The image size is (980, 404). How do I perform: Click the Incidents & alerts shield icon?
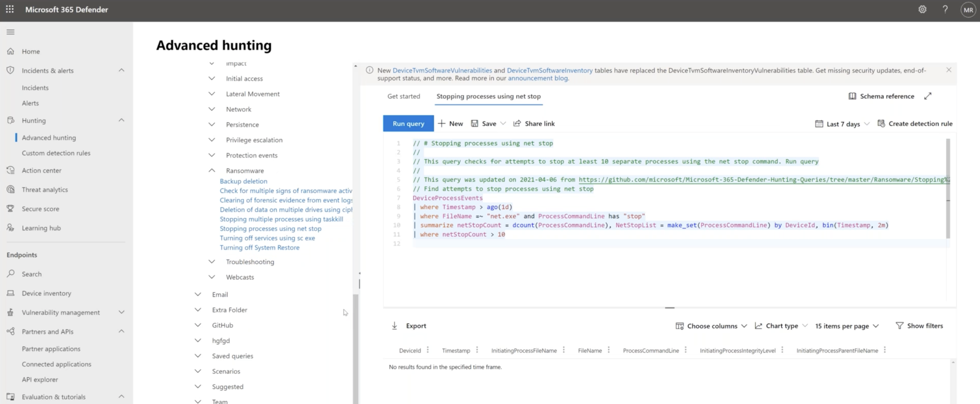pyautogui.click(x=11, y=70)
